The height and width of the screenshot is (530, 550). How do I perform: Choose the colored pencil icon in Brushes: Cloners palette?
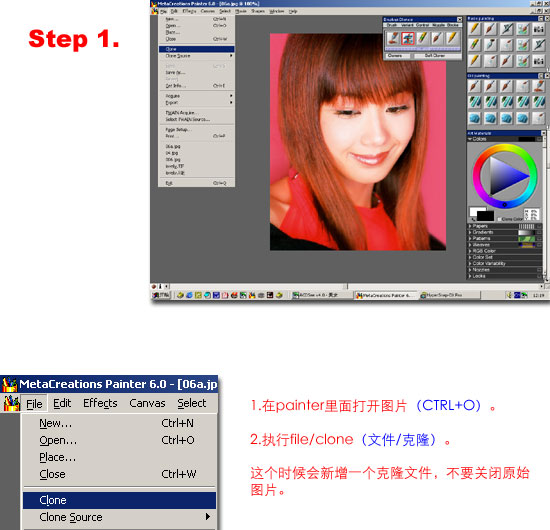tap(423, 38)
